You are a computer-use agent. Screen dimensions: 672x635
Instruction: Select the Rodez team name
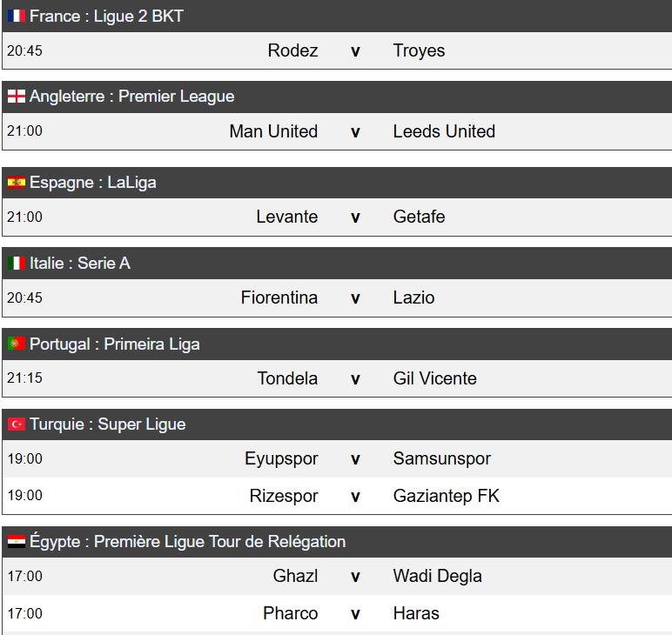coord(292,50)
